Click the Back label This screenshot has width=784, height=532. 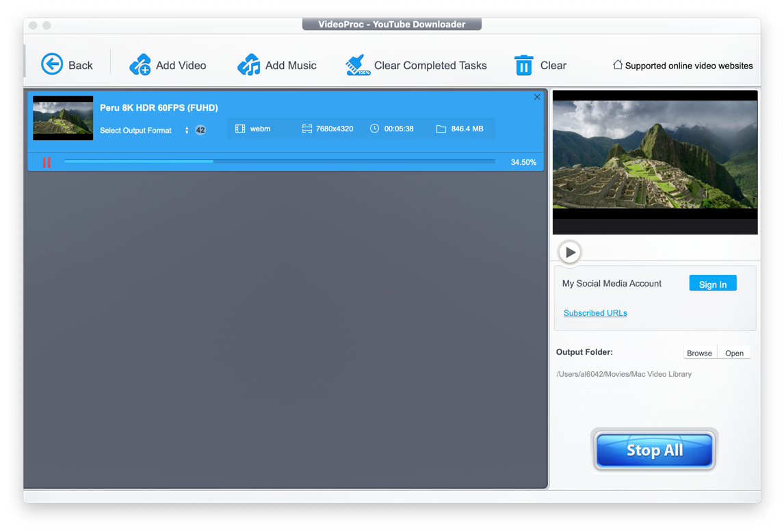tap(81, 66)
